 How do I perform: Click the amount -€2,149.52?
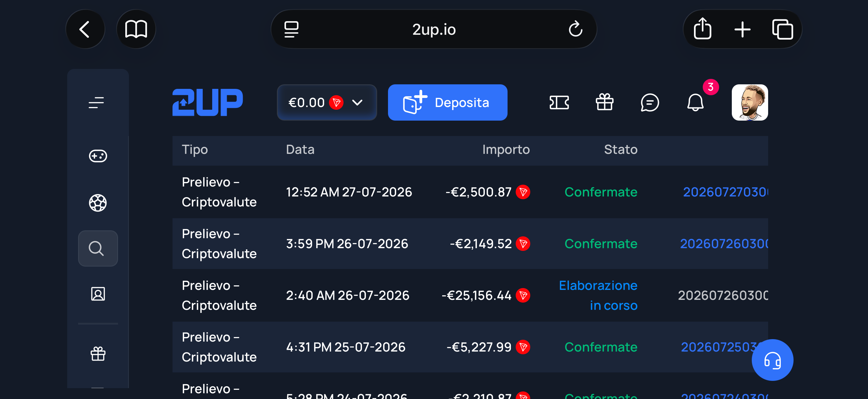pos(481,244)
